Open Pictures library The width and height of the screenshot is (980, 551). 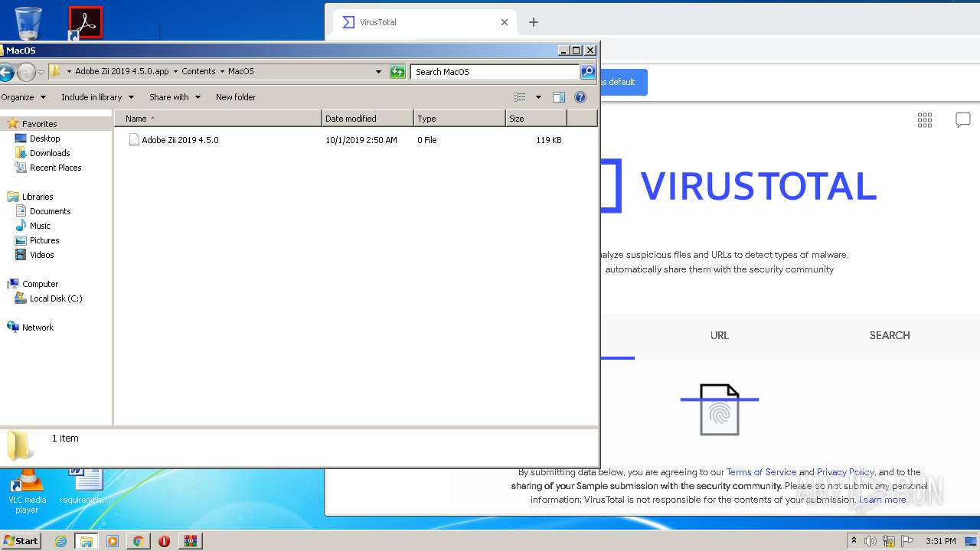(44, 240)
